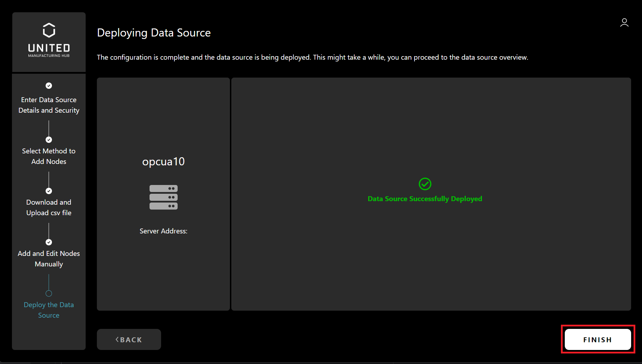Click Data Source Successfully Deployed message
This screenshot has width=642, height=364.
coord(425,199)
